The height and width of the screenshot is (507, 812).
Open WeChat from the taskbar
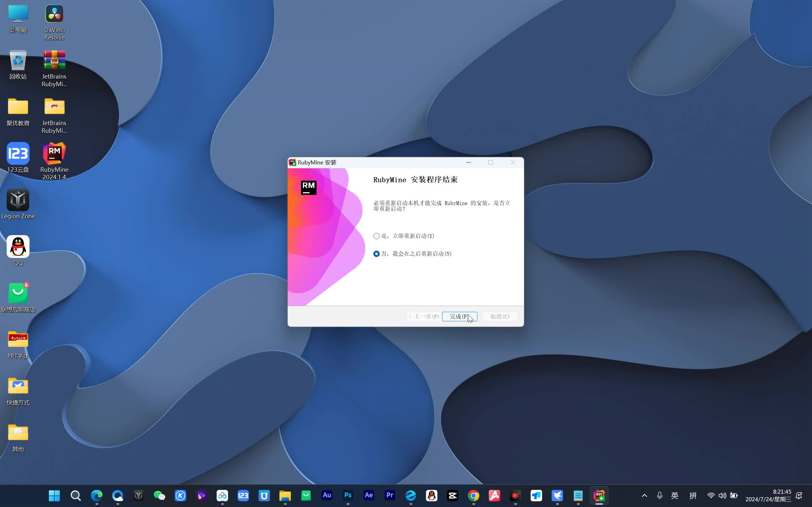[x=159, y=495]
